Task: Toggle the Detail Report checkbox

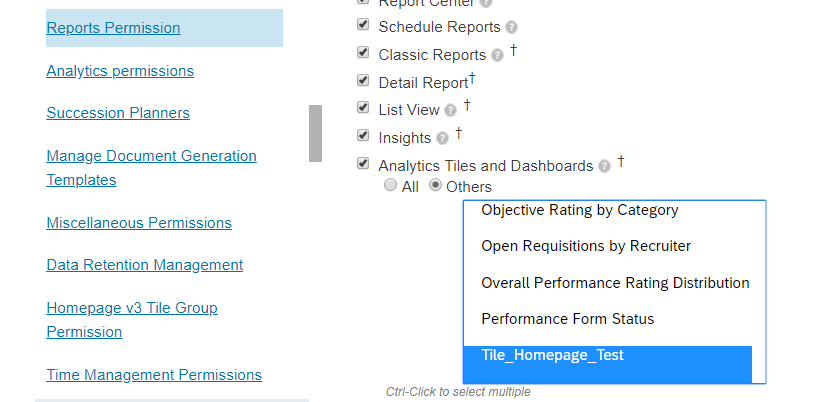Action: point(363,80)
